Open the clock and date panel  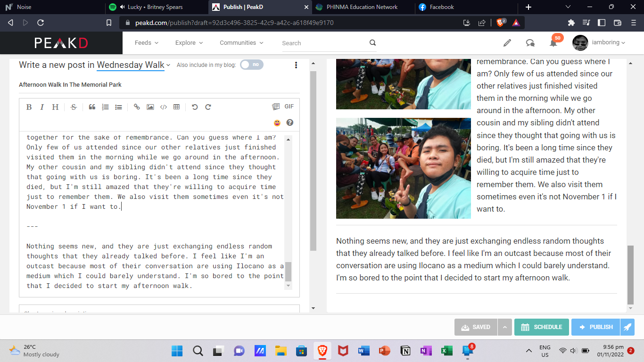pyautogui.click(x=610, y=351)
